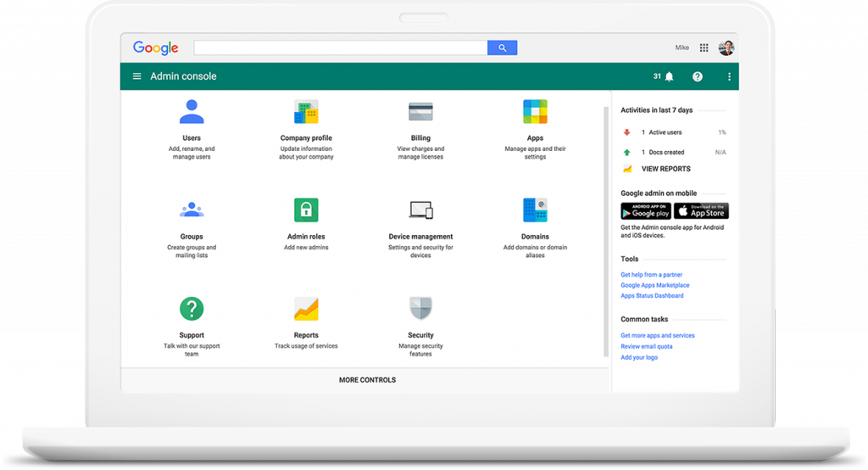
Task: Open the hamburger menu in Admin console
Action: coord(136,76)
